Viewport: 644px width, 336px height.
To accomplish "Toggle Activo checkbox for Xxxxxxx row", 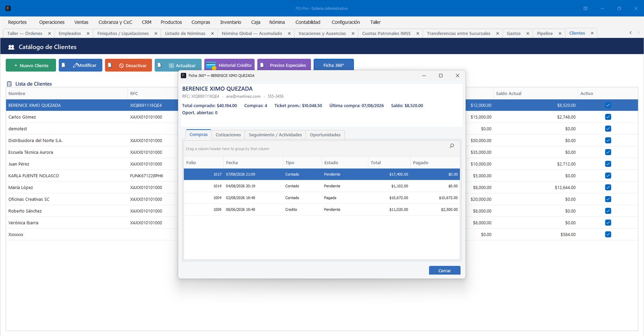I will coord(608,234).
